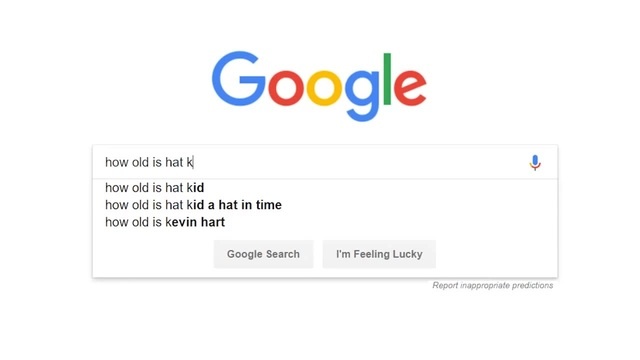Click the word "hat" in the typed query
Viewport: 640px width, 360px height.
click(174, 162)
